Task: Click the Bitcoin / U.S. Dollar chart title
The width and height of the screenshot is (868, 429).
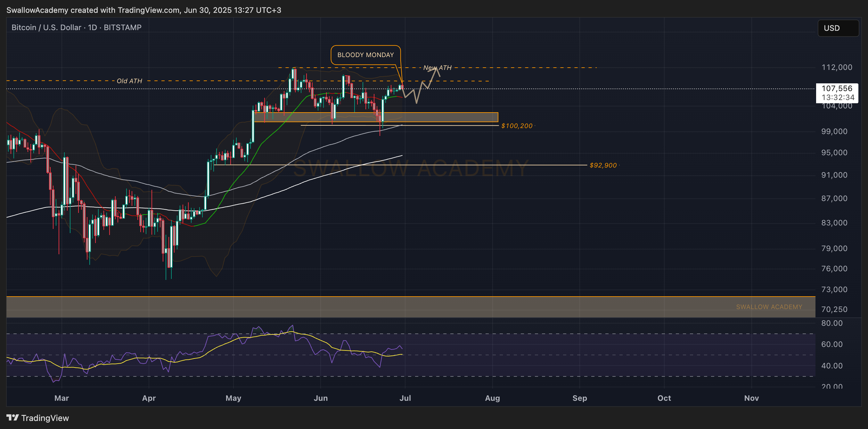Action: [x=77, y=27]
